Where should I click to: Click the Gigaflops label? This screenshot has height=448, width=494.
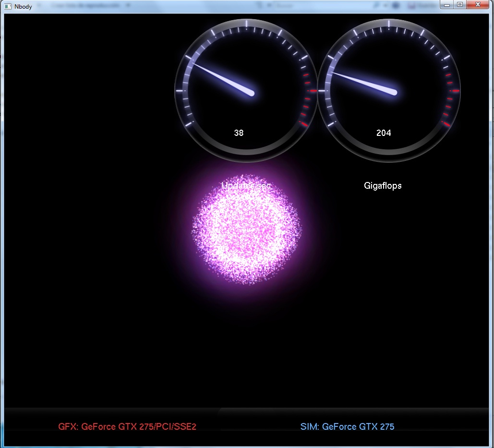[383, 185]
